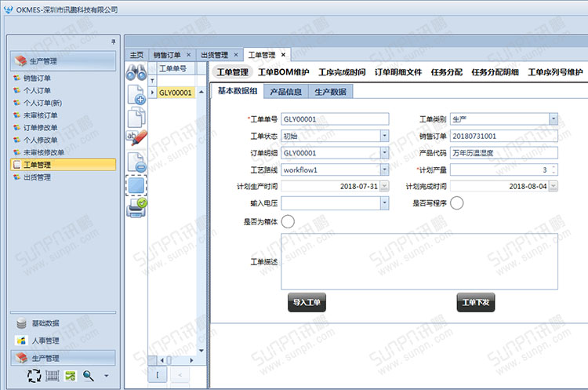This screenshot has height=390, width=588.
Task: Toggle the 是否写程序 round option
Action: click(x=456, y=203)
